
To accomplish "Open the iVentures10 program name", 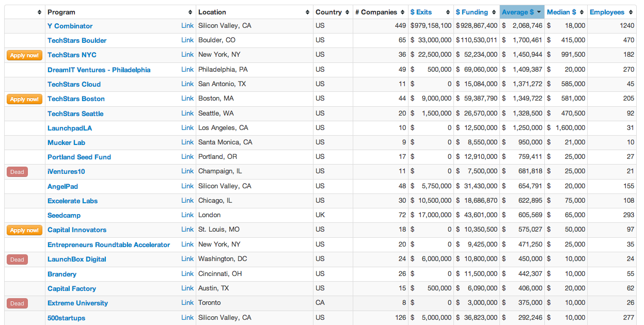I will [x=66, y=171].
